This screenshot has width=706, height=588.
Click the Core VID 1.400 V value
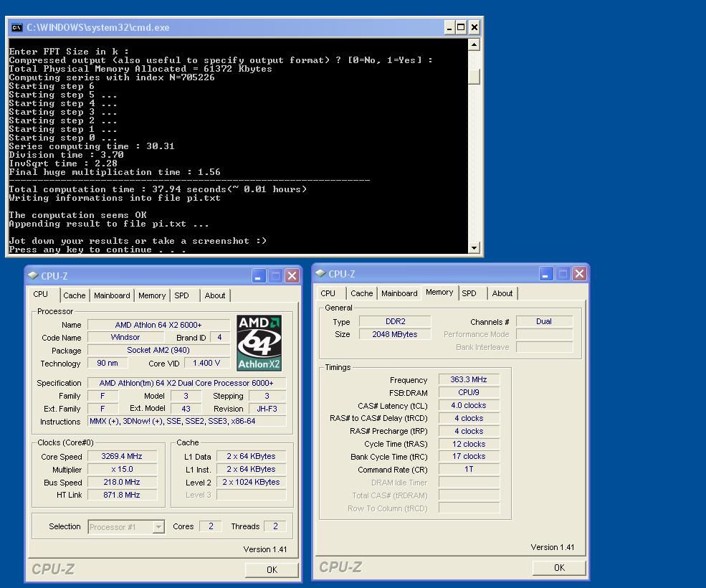point(206,363)
